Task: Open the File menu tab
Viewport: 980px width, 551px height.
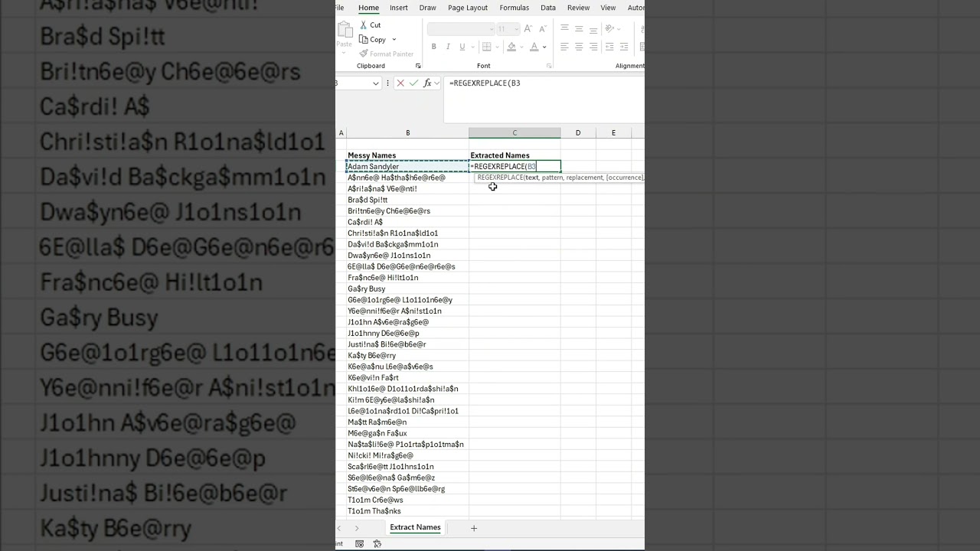Action: coord(339,8)
